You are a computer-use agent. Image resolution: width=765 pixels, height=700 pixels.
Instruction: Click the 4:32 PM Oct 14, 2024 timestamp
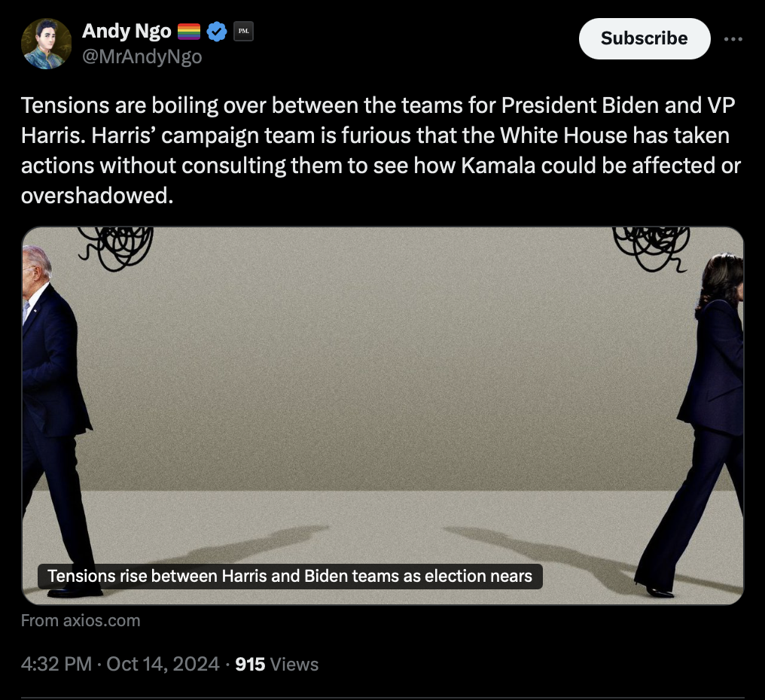click(x=120, y=665)
